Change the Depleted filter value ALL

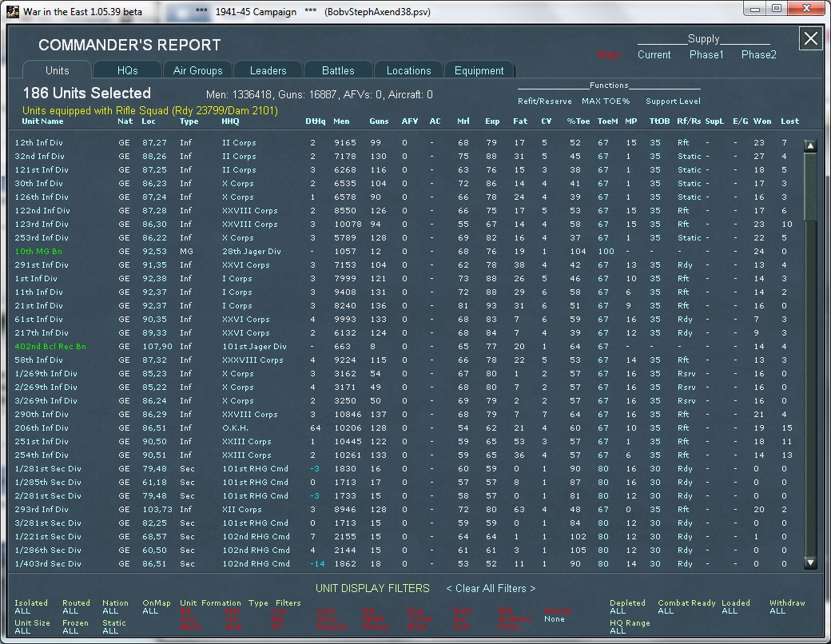pyautogui.click(x=618, y=611)
